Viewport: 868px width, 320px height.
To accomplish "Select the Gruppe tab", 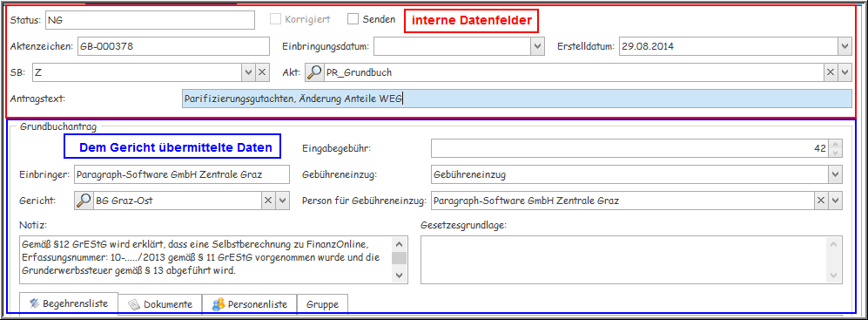I will click(323, 304).
